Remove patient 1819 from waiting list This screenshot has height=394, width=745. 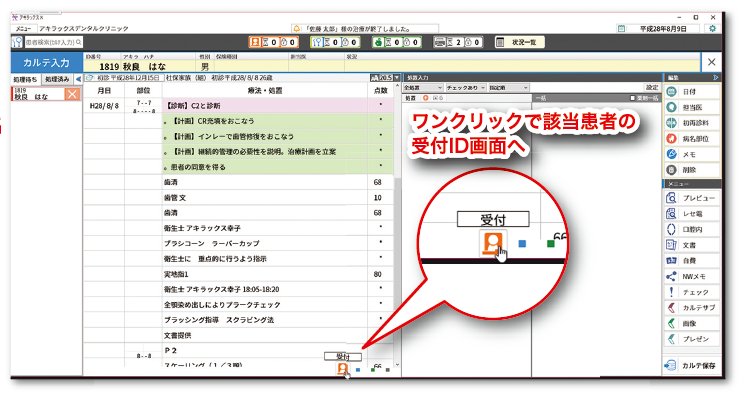(x=72, y=94)
